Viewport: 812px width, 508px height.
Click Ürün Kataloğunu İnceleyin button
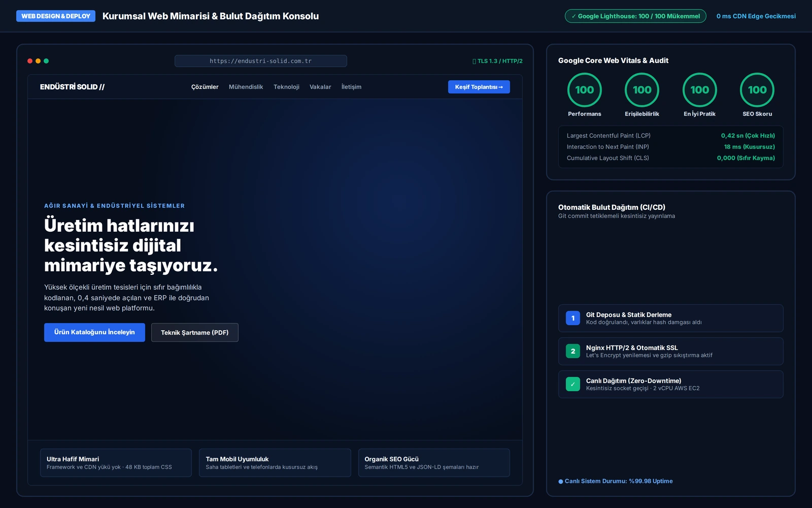pos(94,332)
